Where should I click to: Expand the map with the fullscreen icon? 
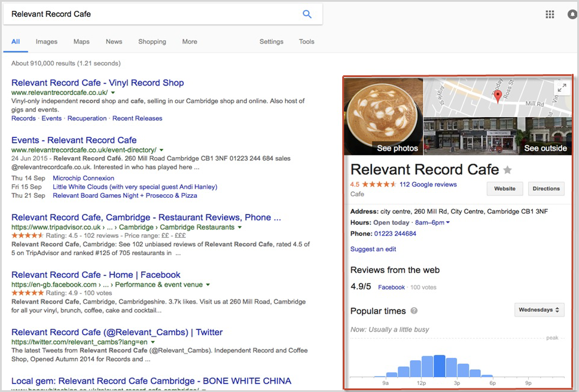coord(562,88)
